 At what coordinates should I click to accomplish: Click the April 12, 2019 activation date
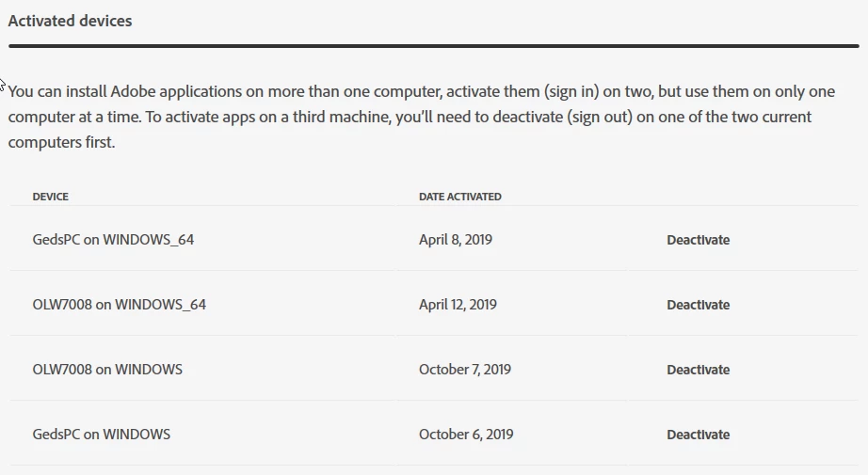(x=458, y=305)
